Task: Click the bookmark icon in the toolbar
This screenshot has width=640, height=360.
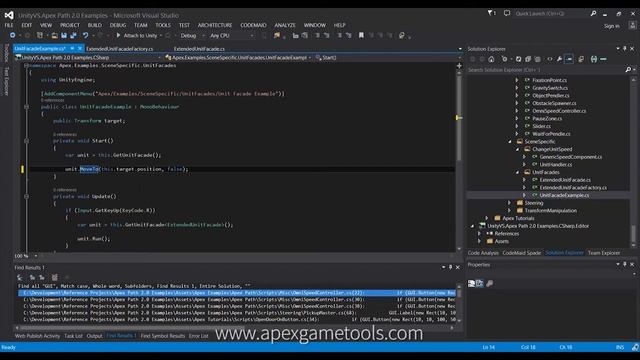Action: tap(361, 36)
